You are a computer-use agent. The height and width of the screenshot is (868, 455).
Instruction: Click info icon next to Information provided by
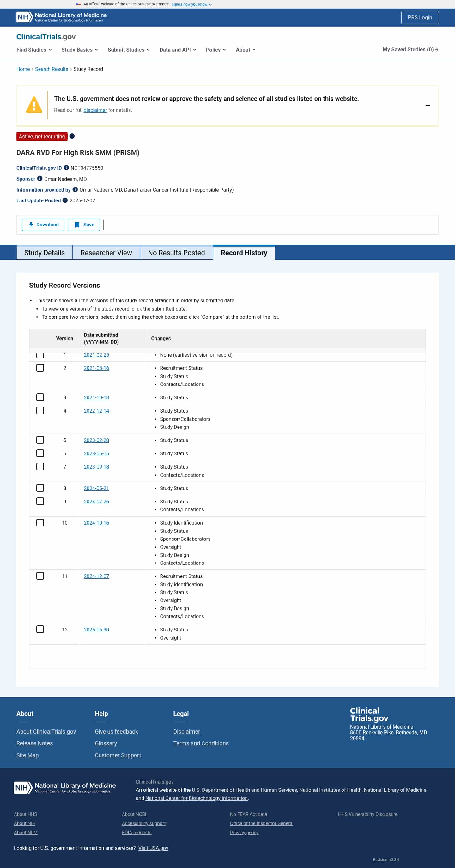(x=75, y=189)
